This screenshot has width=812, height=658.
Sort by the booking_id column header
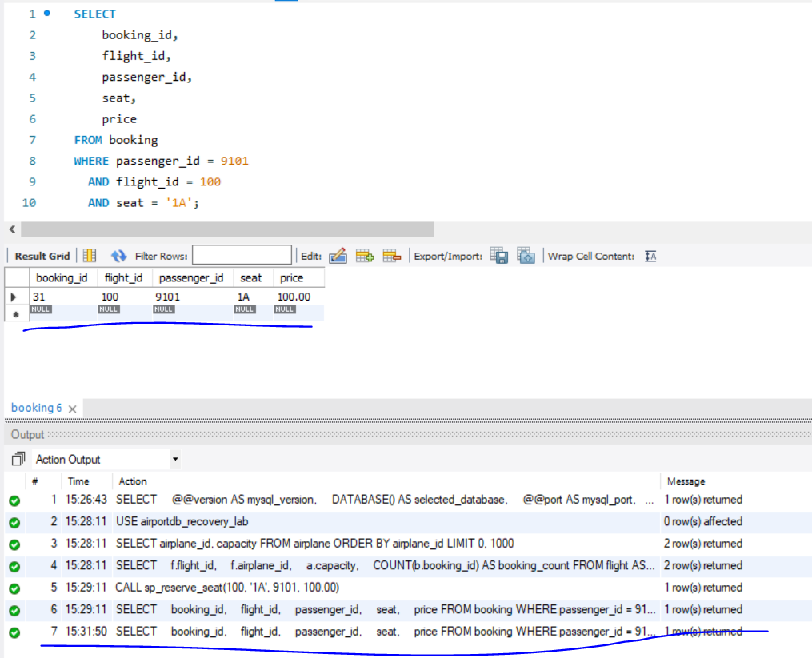[62, 277]
